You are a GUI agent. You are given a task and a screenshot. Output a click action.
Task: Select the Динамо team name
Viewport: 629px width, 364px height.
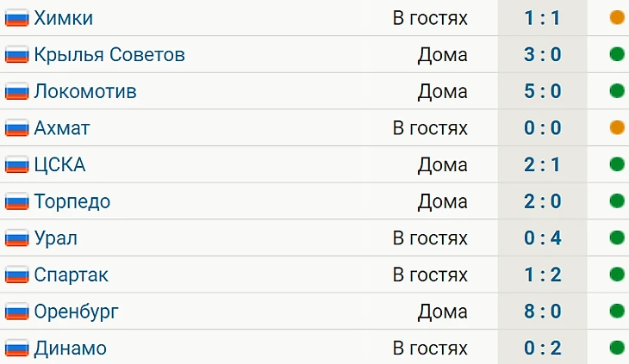[x=71, y=349]
